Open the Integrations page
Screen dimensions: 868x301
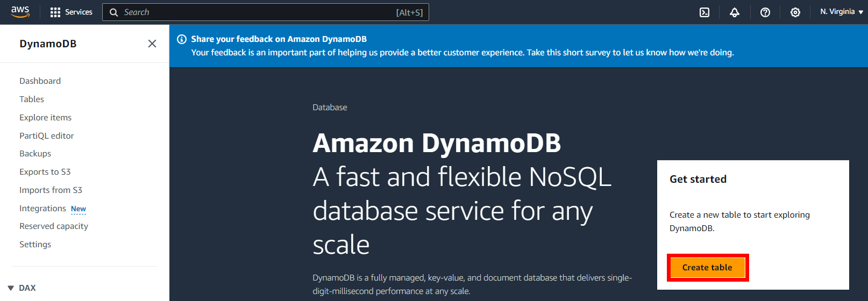(x=42, y=209)
